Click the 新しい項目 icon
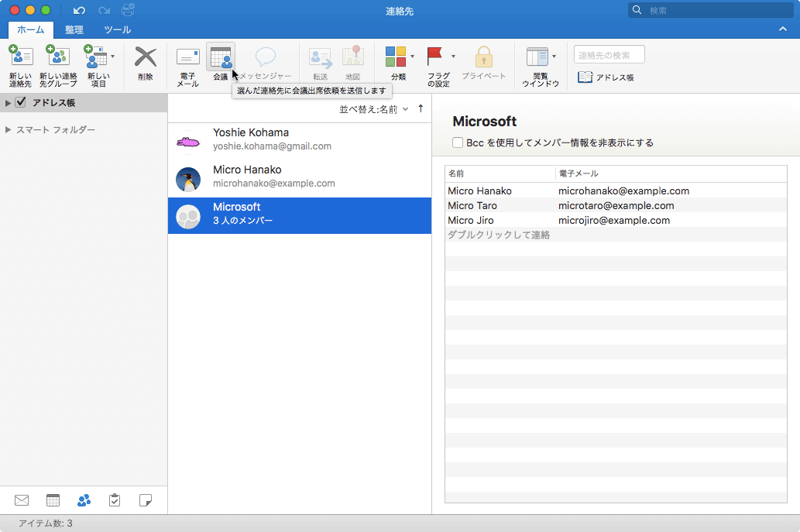The image size is (800, 532). [96, 56]
